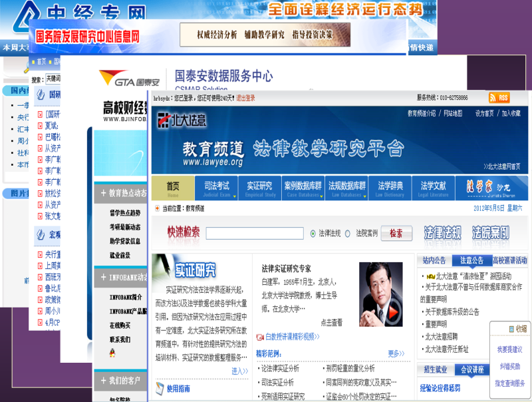The width and height of the screenshot is (532, 402).
Task: Click the GTA 国泰安 logo
Action: (x=129, y=78)
